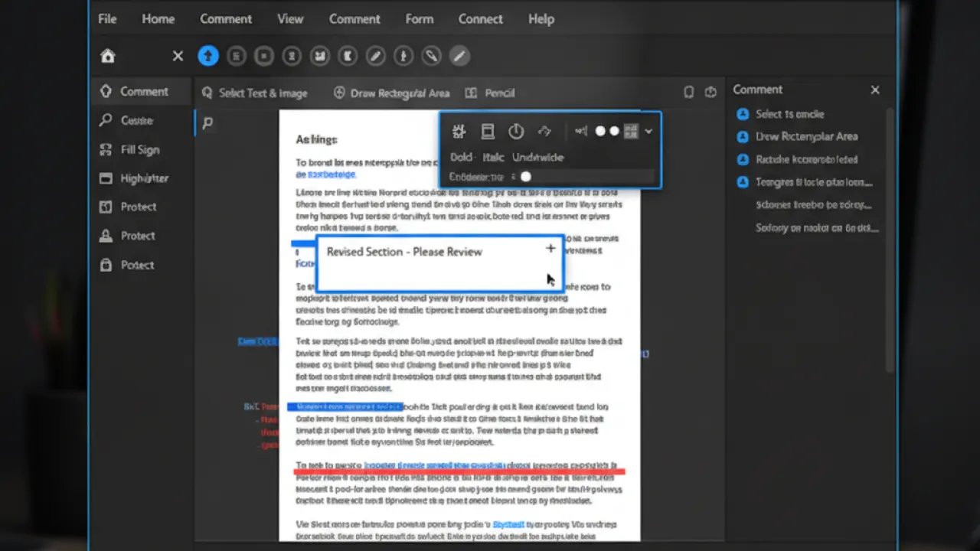
Task: Click the clipboard icon left of Comment panel
Action: point(688,92)
